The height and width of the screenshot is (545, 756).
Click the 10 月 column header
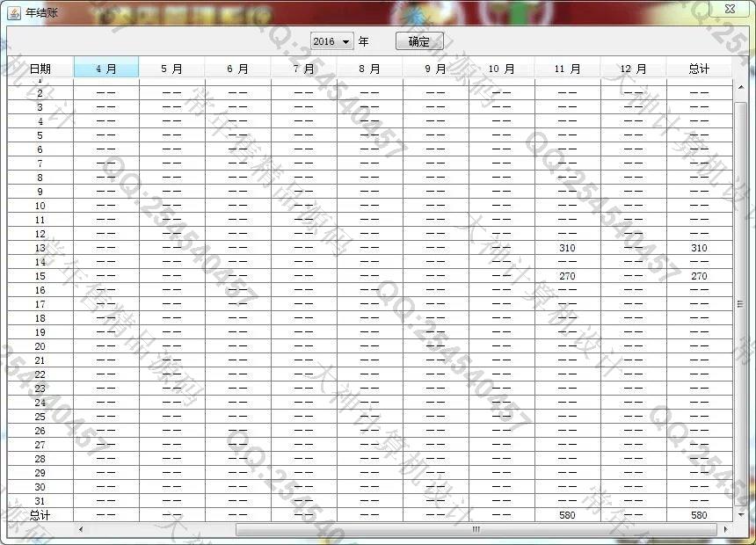click(x=502, y=69)
